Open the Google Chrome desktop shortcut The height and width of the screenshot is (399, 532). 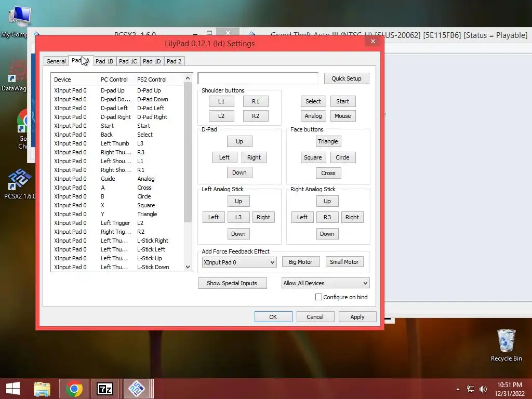(x=22, y=129)
